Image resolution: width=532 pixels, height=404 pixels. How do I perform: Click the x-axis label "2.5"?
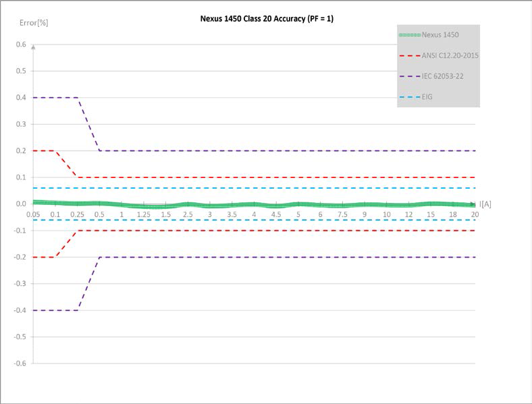pyautogui.click(x=188, y=214)
